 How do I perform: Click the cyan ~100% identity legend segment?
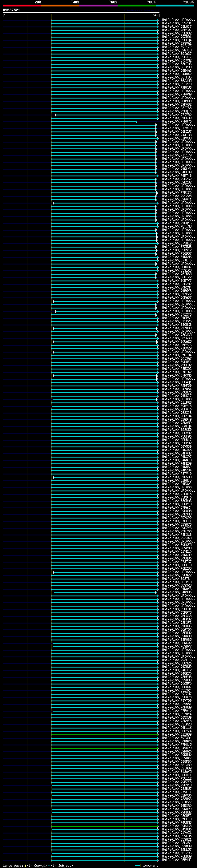click(x=175, y=6)
